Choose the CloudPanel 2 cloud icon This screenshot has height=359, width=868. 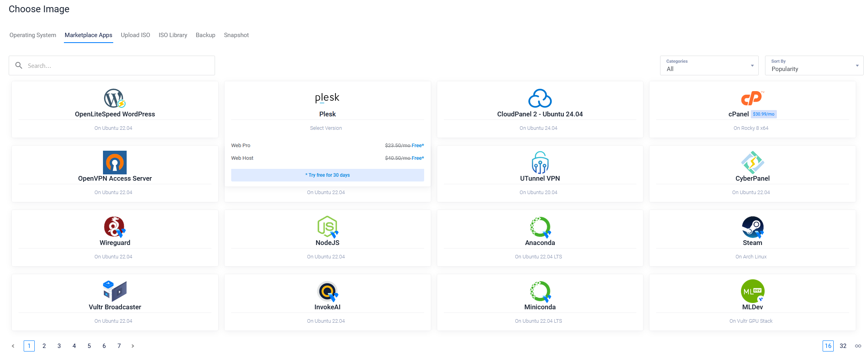(540, 98)
